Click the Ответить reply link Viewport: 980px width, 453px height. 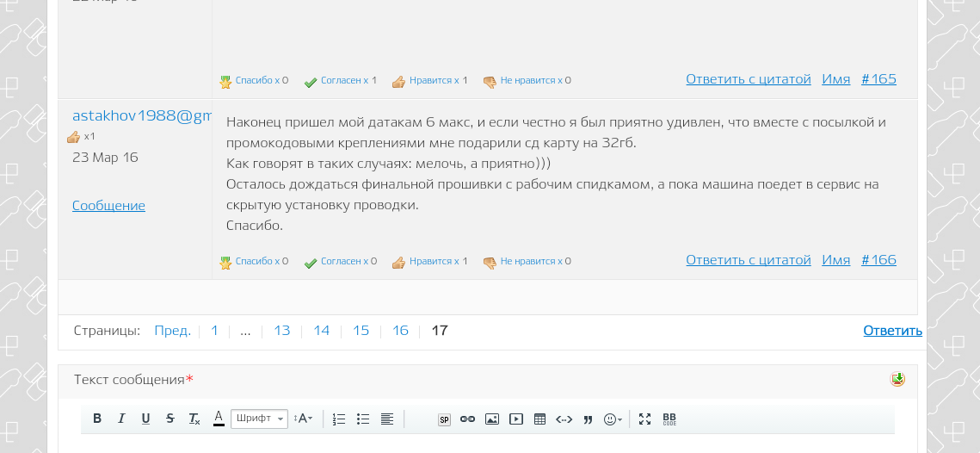pos(892,331)
